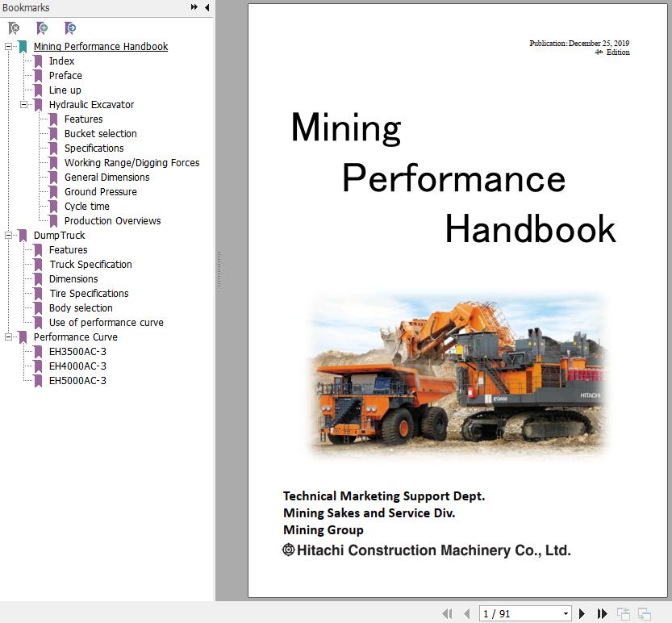Viewport: 672px width, 623px height.
Task: Select the Performance Curve bookmark
Action: 76,337
